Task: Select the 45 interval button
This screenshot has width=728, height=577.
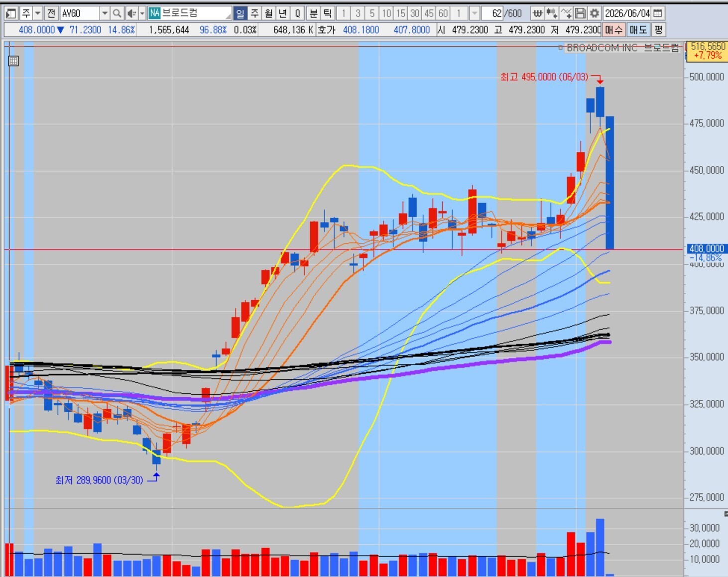Action: click(x=429, y=13)
